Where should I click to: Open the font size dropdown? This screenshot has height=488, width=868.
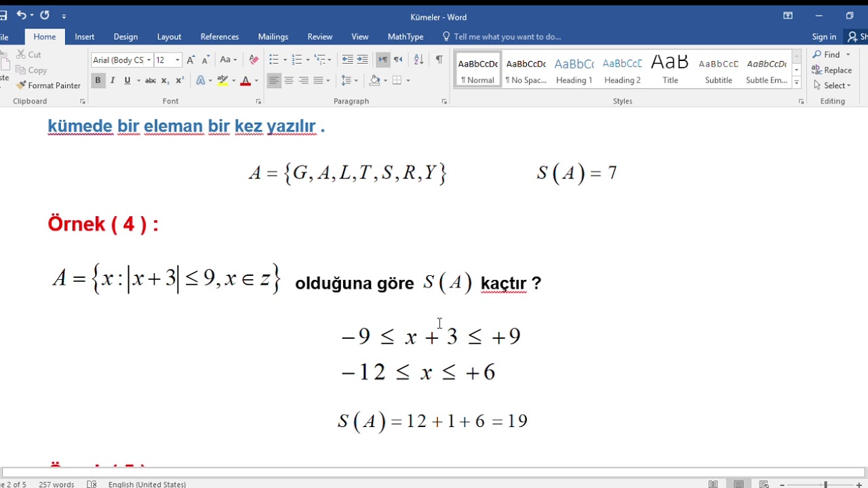[x=178, y=60]
